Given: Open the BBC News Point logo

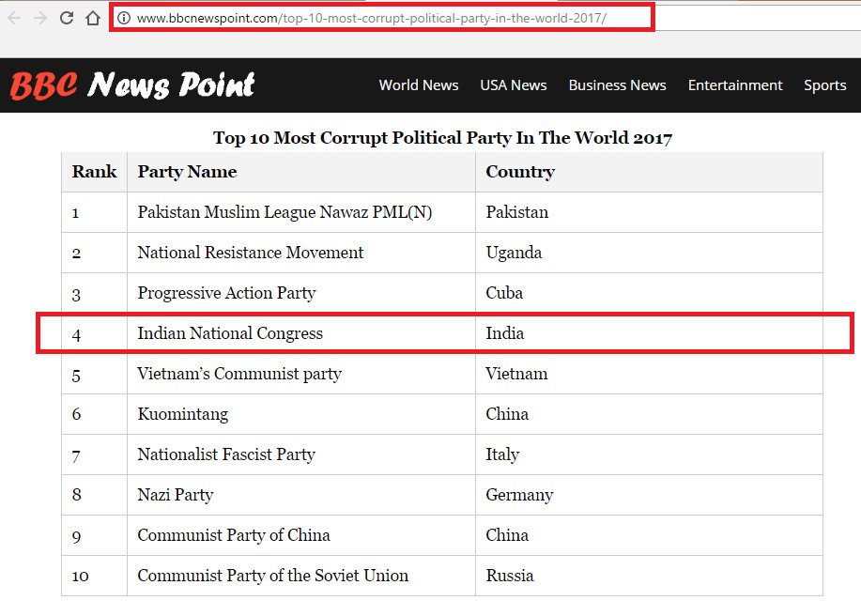Looking at the screenshot, I should point(131,85).
